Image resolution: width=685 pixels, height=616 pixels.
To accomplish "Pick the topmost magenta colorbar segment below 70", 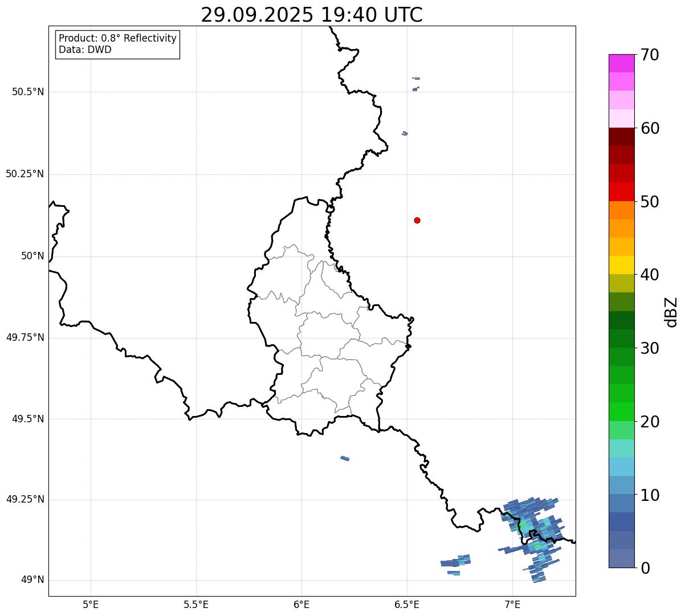I will [x=621, y=63].
